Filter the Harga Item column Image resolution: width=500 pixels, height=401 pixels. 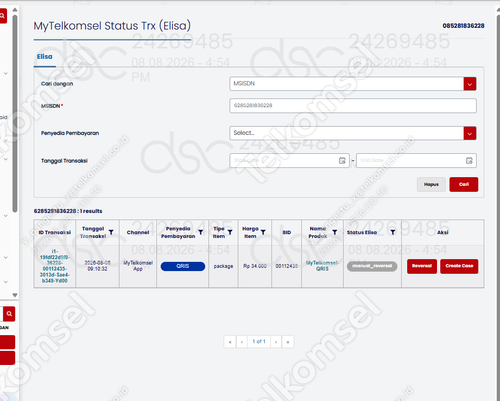click(x=263, y=232)
